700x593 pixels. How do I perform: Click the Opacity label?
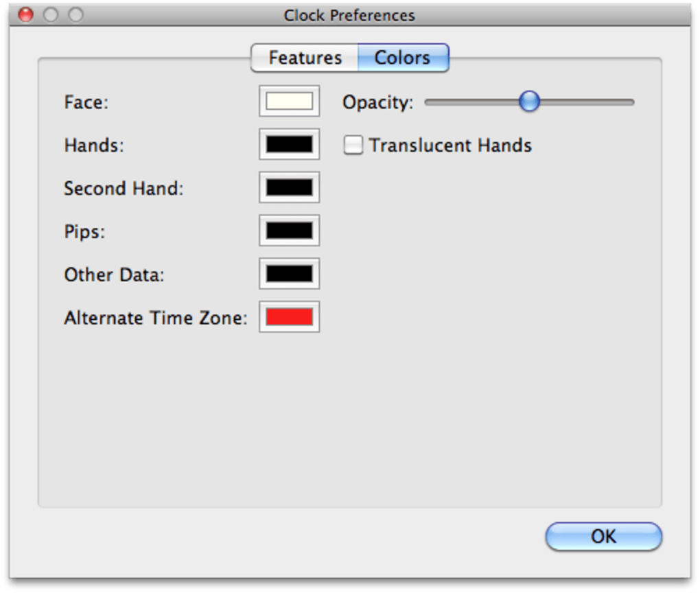[x=377, y=103]
